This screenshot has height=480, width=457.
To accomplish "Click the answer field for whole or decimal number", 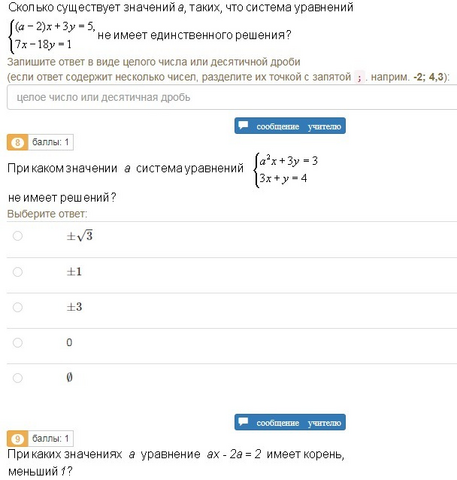I will point(232,97).
